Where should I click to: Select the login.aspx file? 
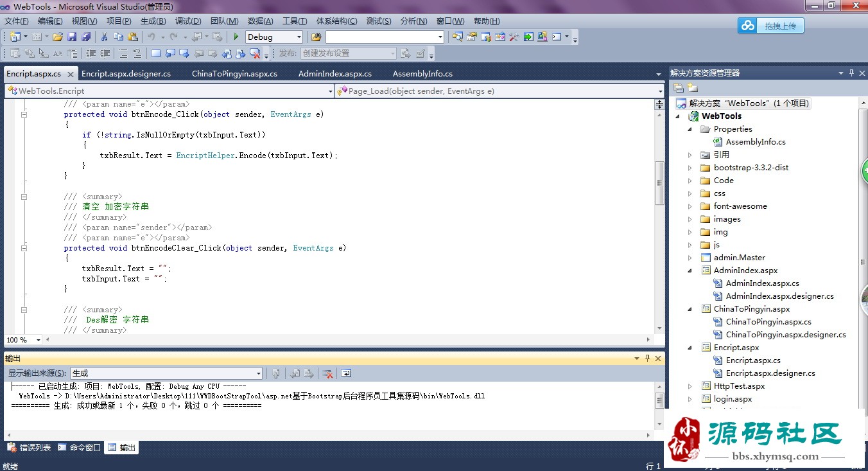(733, 399)
